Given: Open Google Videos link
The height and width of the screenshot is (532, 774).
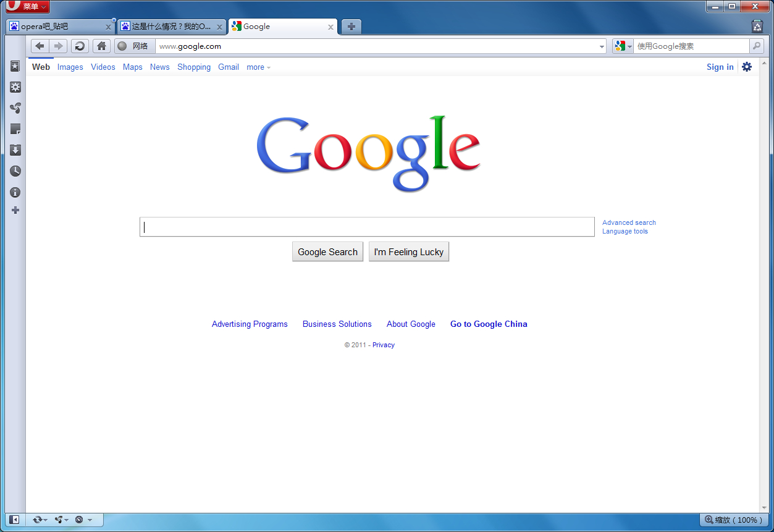Looking at the screenshot, I should point(103,67).
